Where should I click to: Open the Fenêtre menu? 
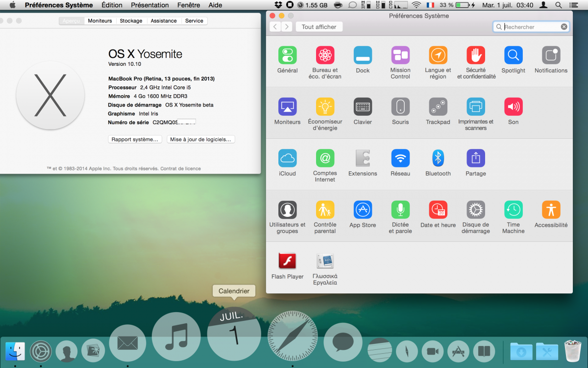pyautogui.click(x=189, y=5)
